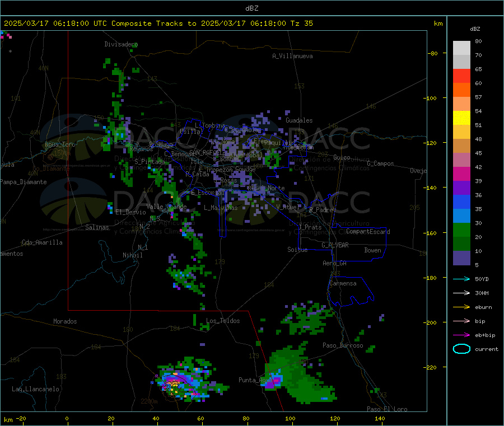
Task: Click the Pampa_Diamante place label
Action: tap(24, 182)
